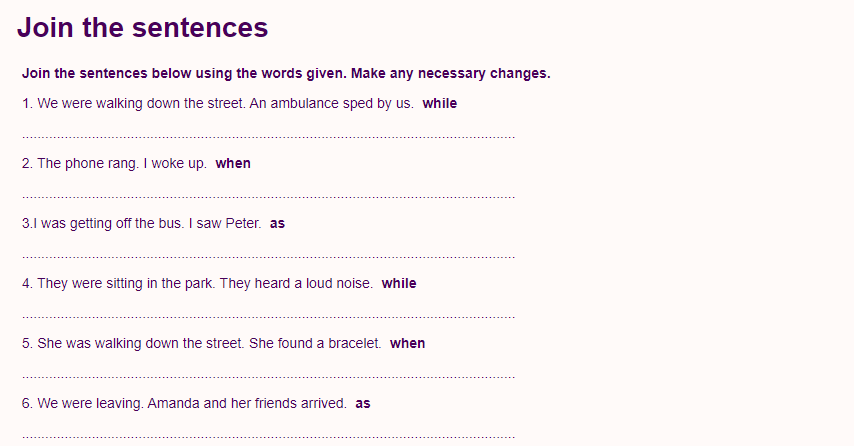Click the answer line under sentence 3
This screenshot has height=446, width=854.
pyautogui.click(x=268, y=256)
